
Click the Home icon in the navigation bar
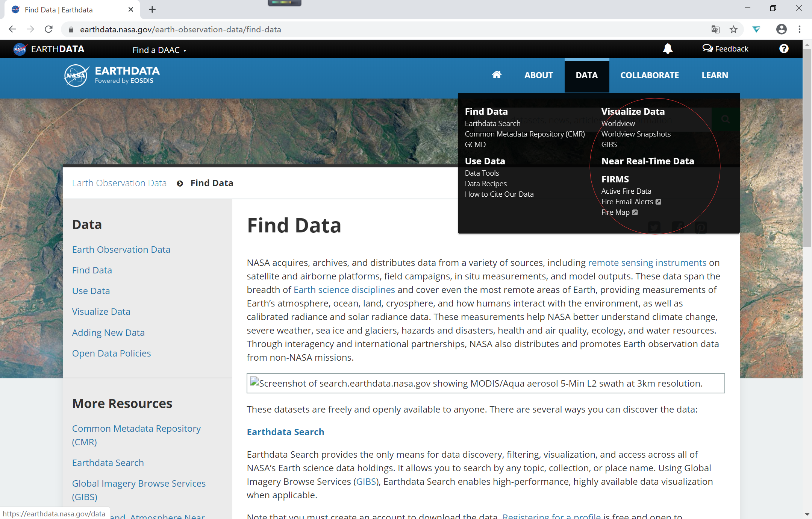pos(497,75)
